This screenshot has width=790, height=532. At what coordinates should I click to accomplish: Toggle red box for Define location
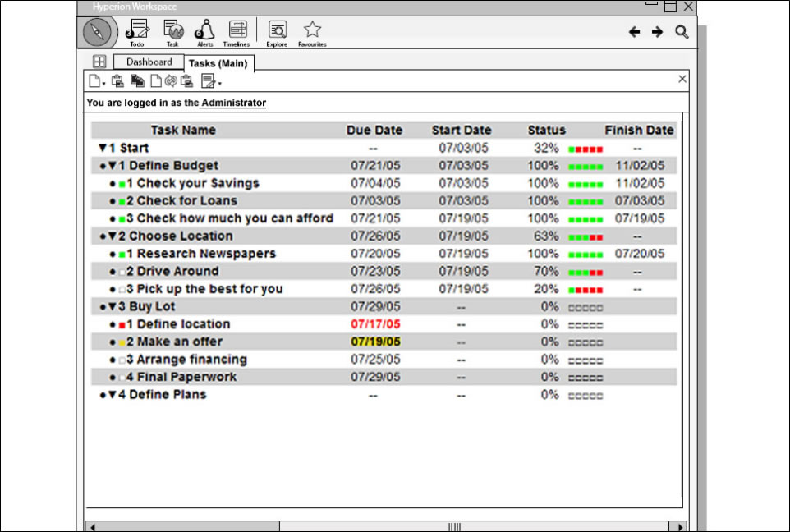point(122,325)
